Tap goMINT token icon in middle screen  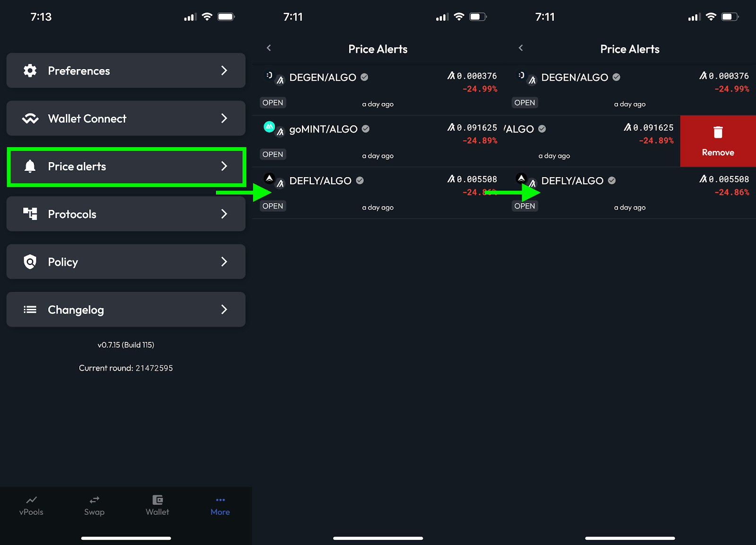(269, 127)
